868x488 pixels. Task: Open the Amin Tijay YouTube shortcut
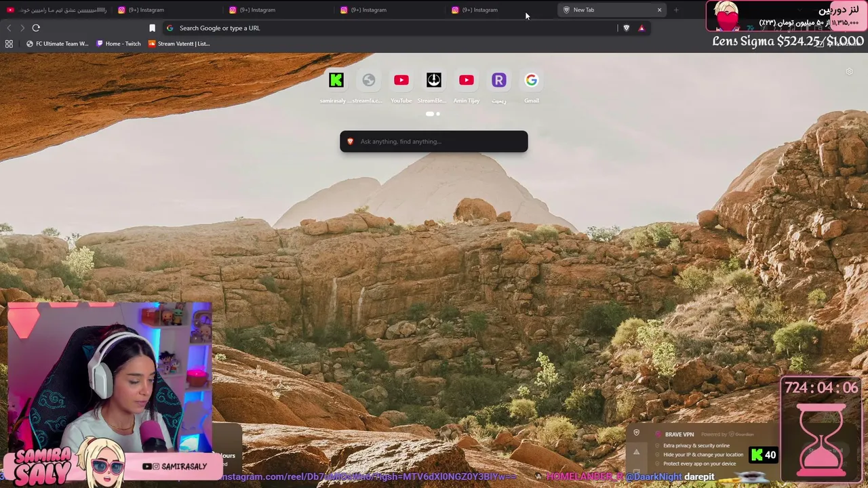pyautogui.click(x=466, y=81)
